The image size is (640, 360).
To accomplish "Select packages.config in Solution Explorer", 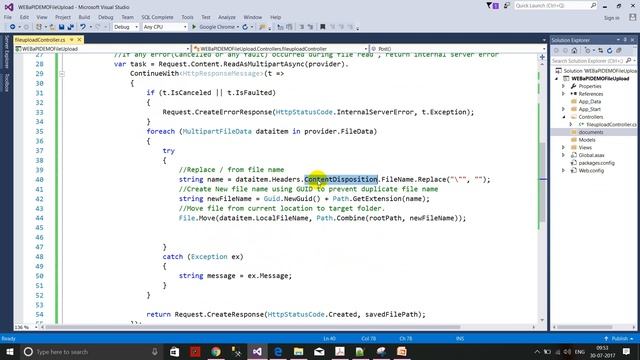I will [x=597, y=163].
